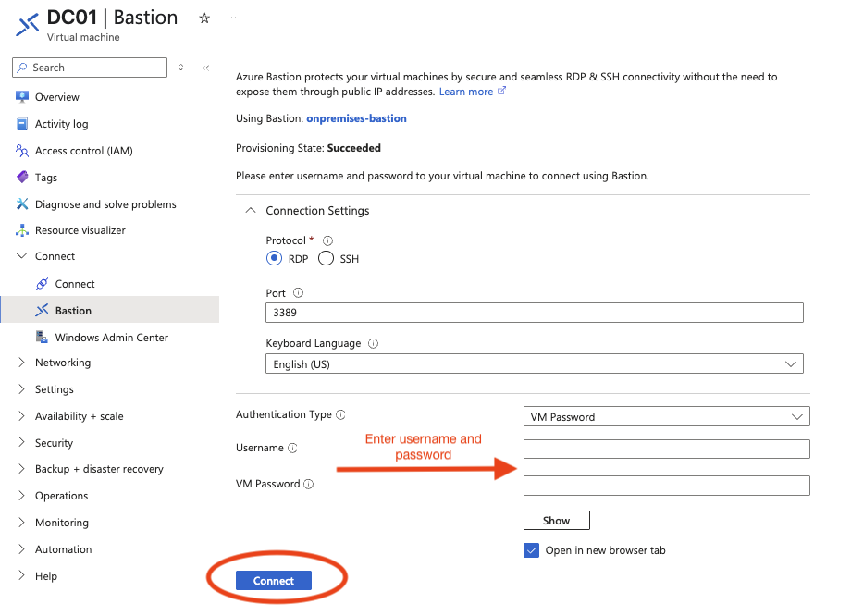863x616 pixels.
Task: Open the Tags menu item
Action: tap(46, 178)
